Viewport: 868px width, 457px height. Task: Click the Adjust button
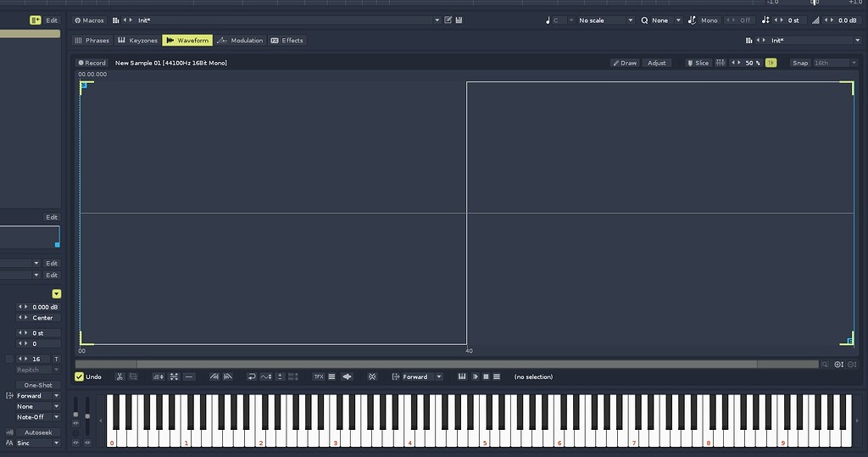pyautogui.click(x=657, y=63)
